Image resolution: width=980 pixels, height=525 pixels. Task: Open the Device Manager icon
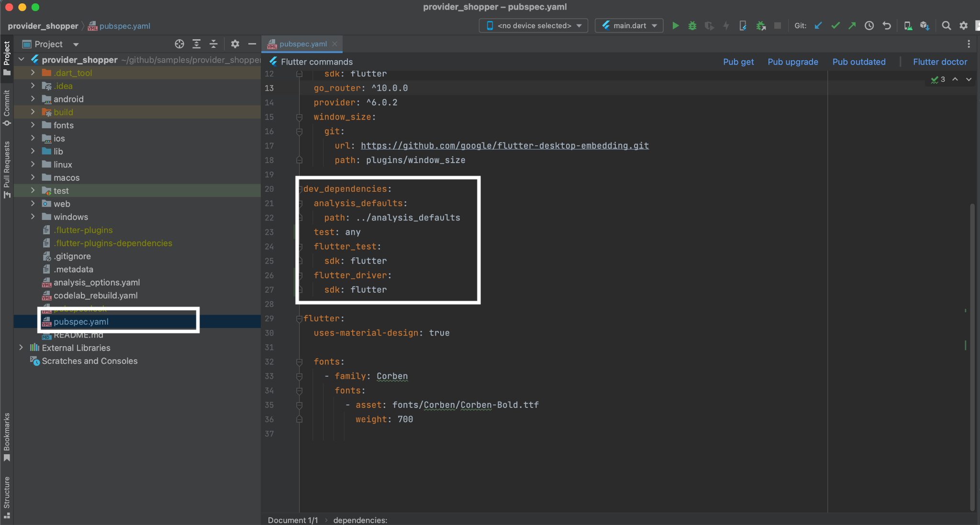[908, 26]
